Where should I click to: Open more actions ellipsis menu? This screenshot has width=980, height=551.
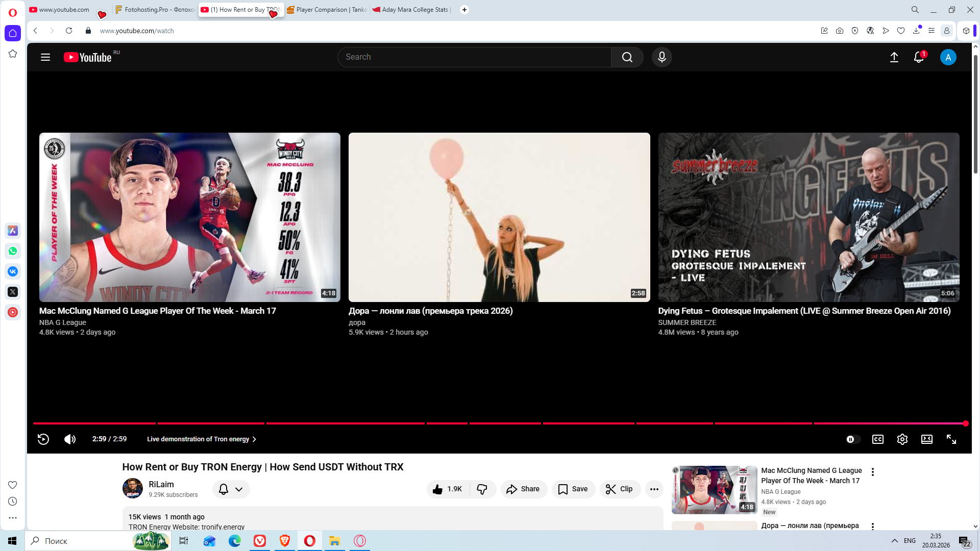click(654, 489)
